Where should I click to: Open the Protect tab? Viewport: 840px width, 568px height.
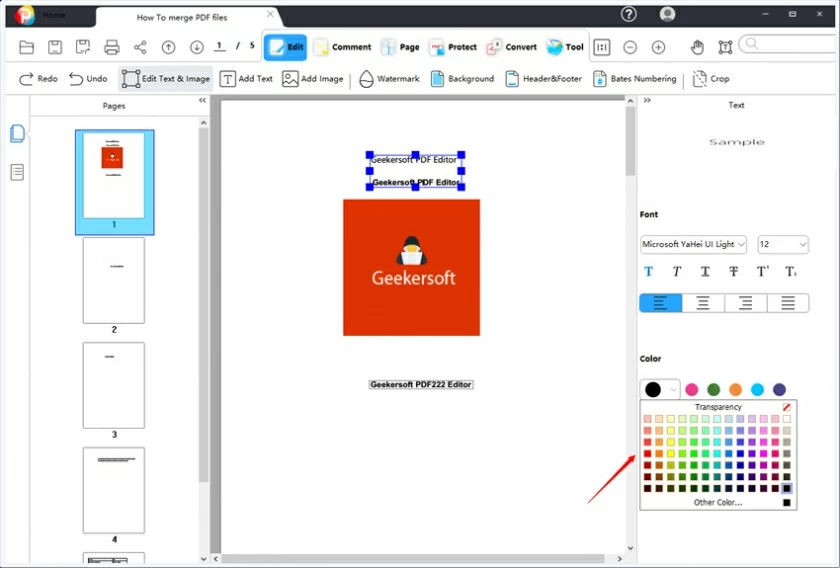pos(453,47)
